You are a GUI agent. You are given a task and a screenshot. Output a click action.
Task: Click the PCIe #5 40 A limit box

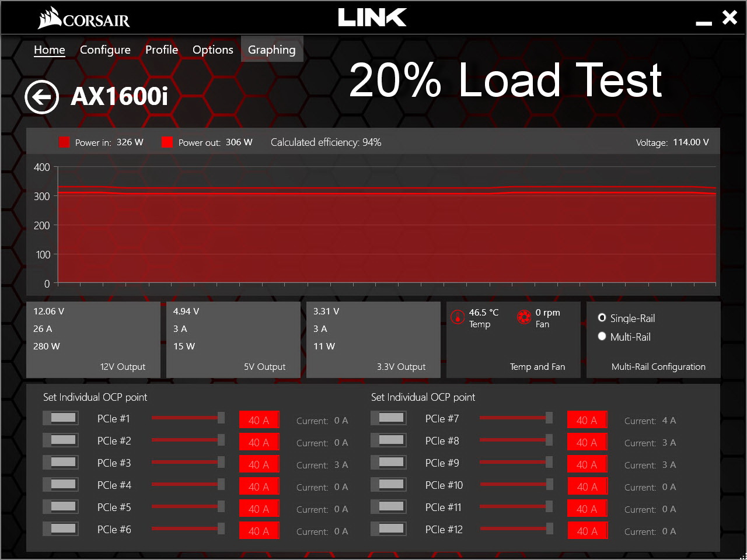[259, 509]
